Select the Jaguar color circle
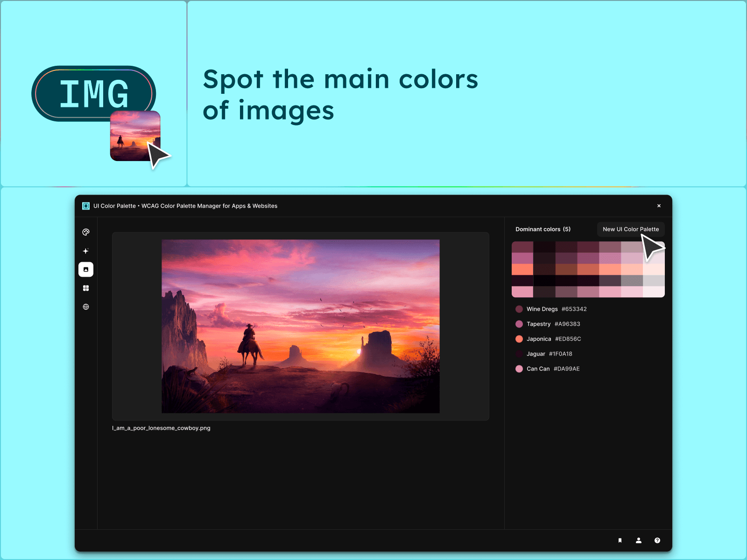Screen dimensions: 747x560 click(519, 354)
